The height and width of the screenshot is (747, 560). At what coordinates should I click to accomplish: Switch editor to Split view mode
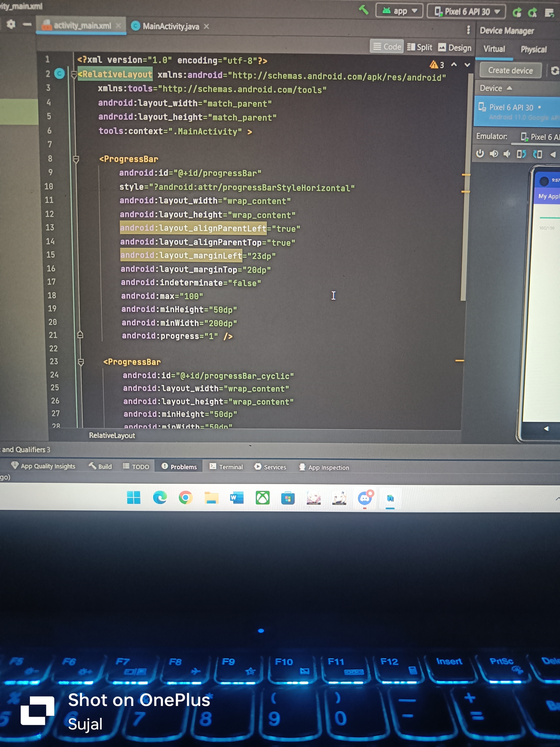click(420, 47)
